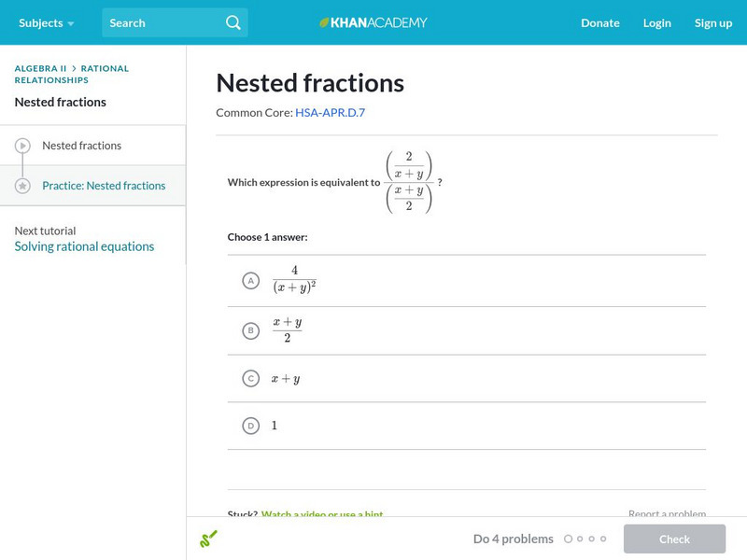Click the Donate link in header

(599, 22)
